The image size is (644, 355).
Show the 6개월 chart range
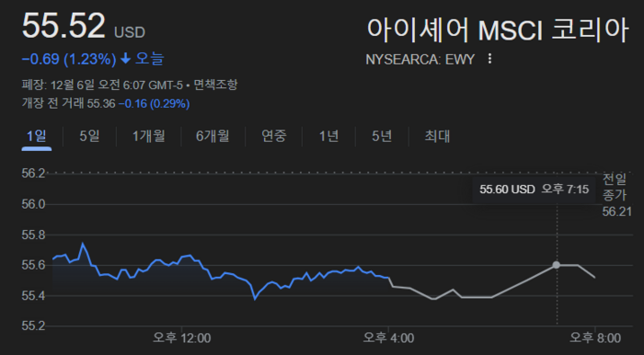tap(213, 135)
